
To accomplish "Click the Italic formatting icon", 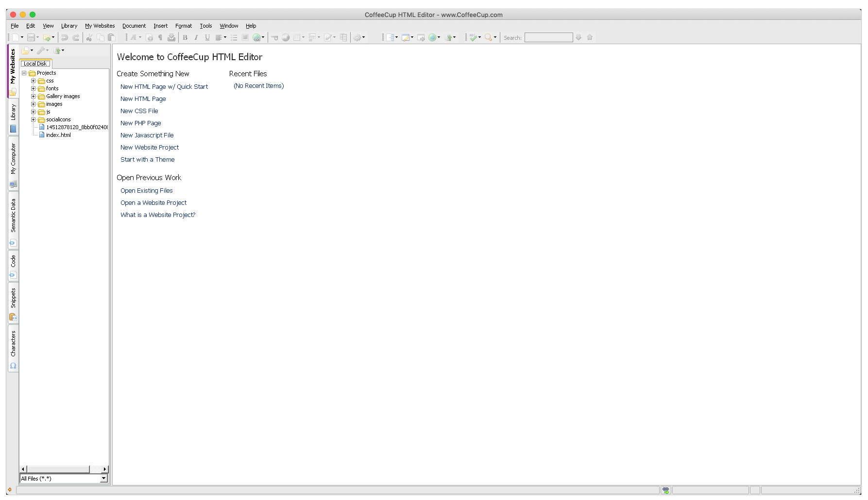I will [196, 37].
